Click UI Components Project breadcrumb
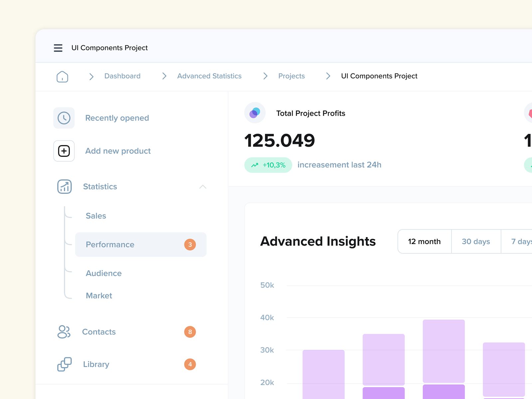532x399 pixels. coord(379,76)
